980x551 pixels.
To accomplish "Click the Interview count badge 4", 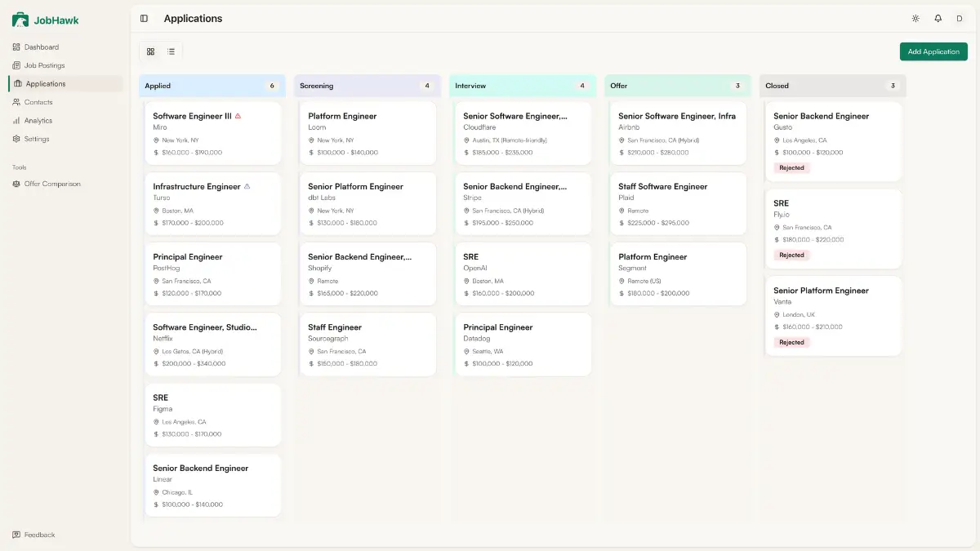I will (x=582, y=86).
